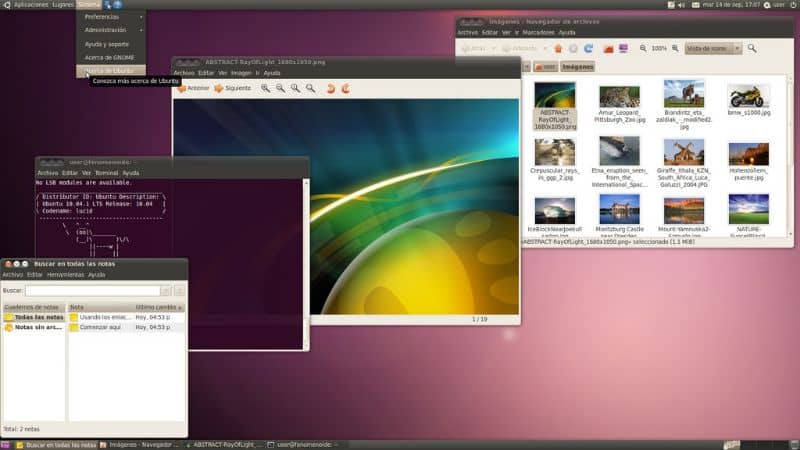Click zoom in icon in image viewer

tap(265, 88)
